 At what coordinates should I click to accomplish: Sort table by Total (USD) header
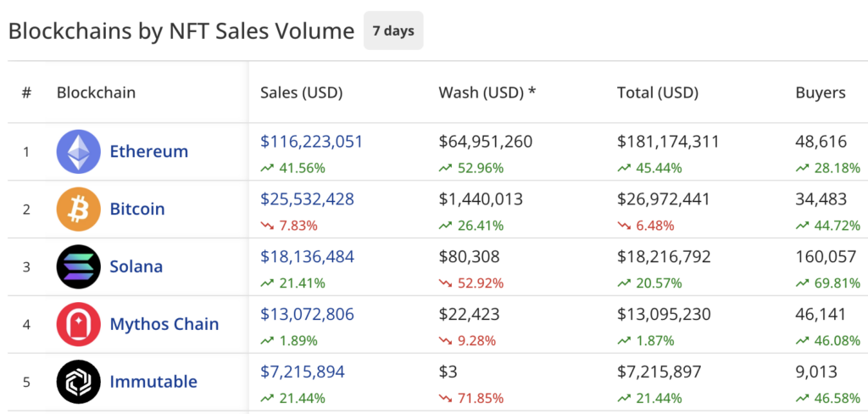tap(657, 92)
